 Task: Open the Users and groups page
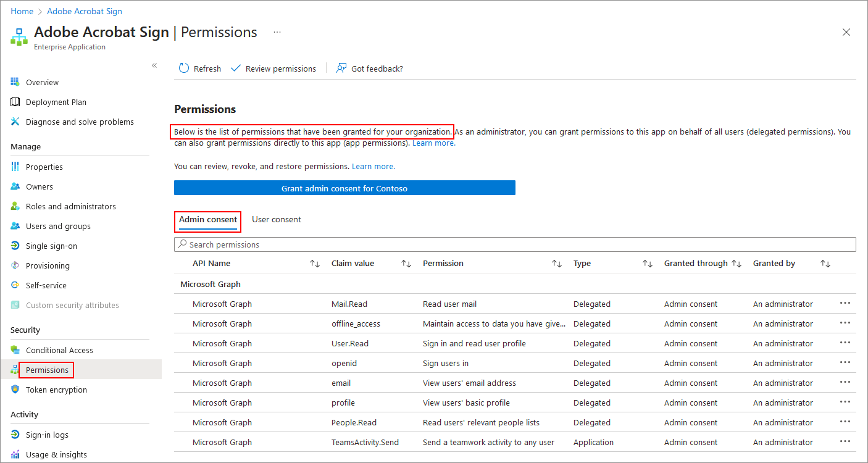pos(58,226)
